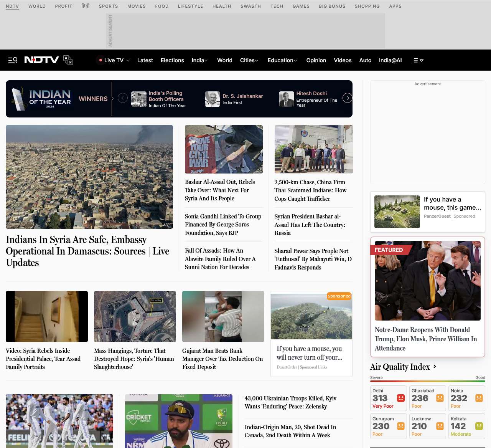Click WINNERS label in awards banner

tap(93, 99)
